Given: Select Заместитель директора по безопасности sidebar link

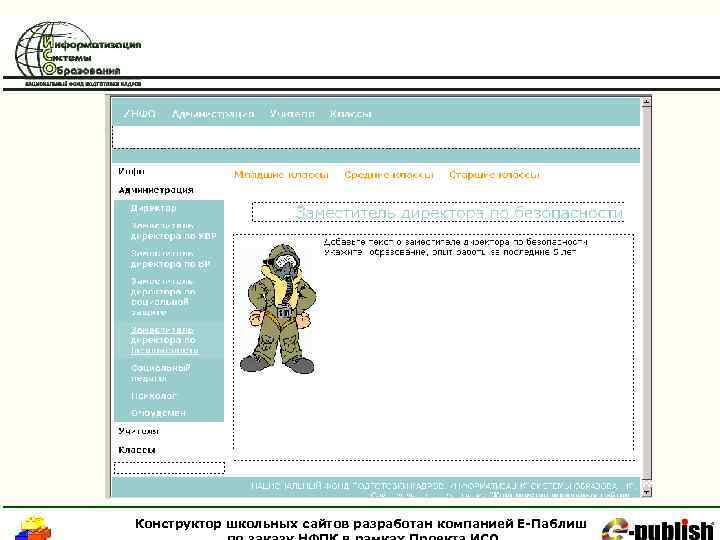Looking at the screenshot, I should click(x=164, y=340).
